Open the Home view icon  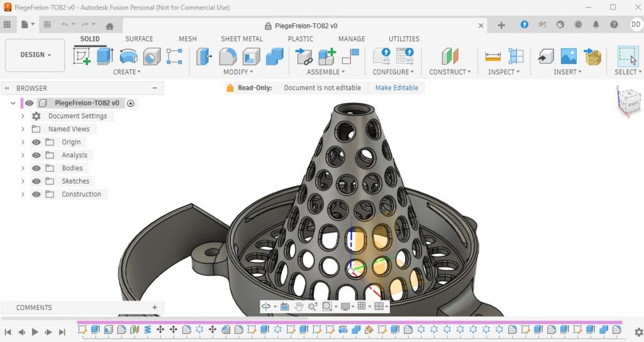(109, 26)
